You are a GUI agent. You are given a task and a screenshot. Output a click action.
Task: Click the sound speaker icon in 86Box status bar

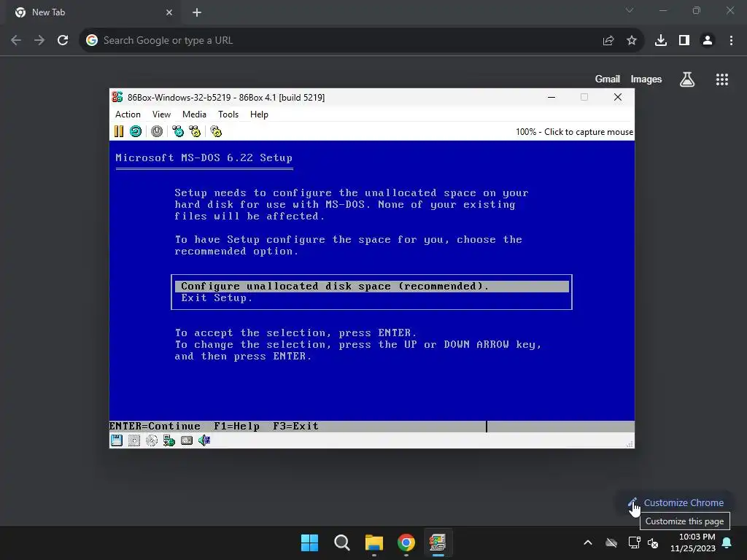pyautogui.click(x=204, y=440)
